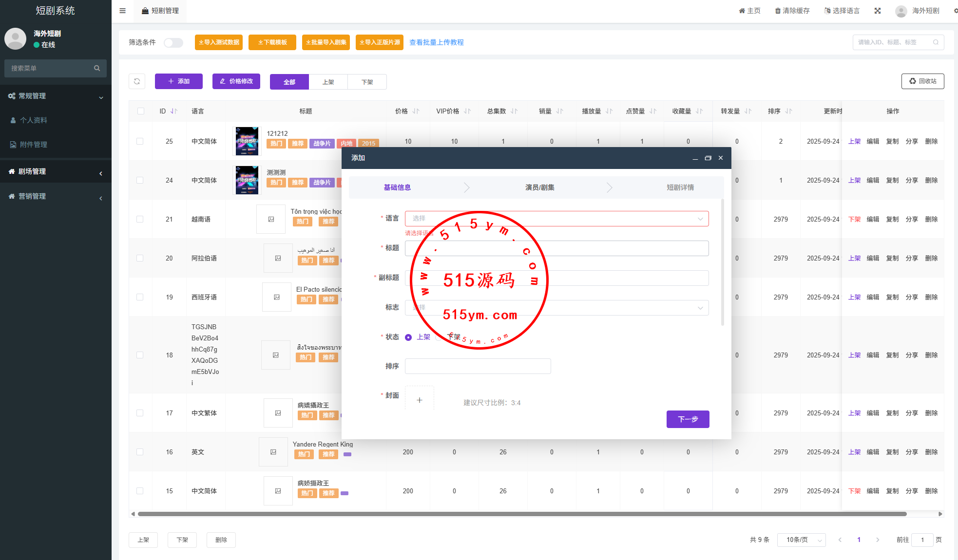Viewport: 958px width, 560px height.
Task: Select the 上架 status radio button
Action: pyautogui.click(x=408, y=337)
